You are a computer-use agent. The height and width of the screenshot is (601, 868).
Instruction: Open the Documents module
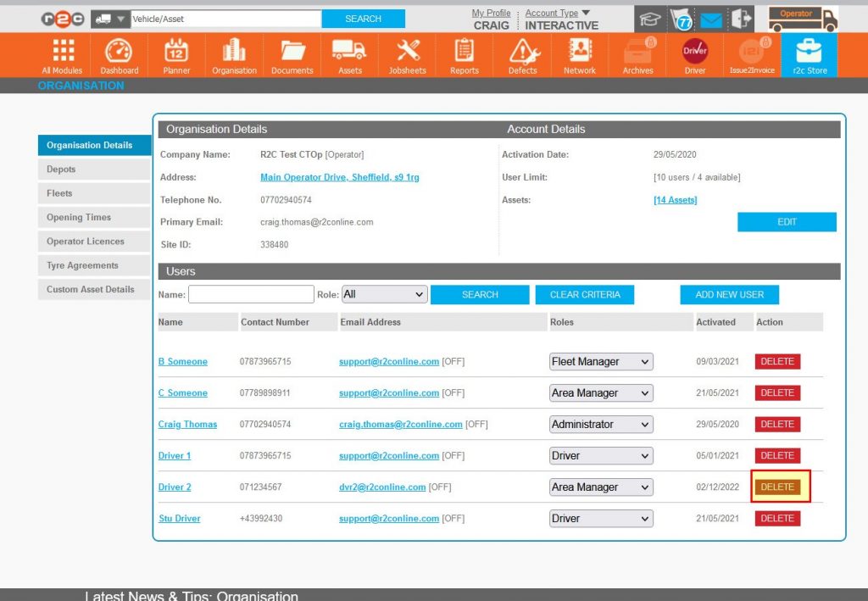pyautogui.click(x=292, y=53)
